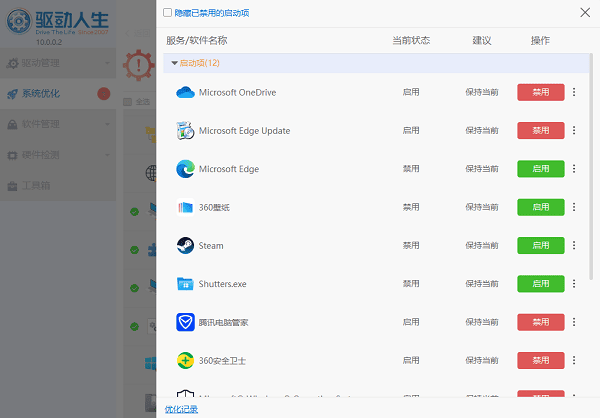The image size is (600, 418).
Task: Expand the 硬件检测 sidebar dropdown arrow
Action: pos(108,155)
